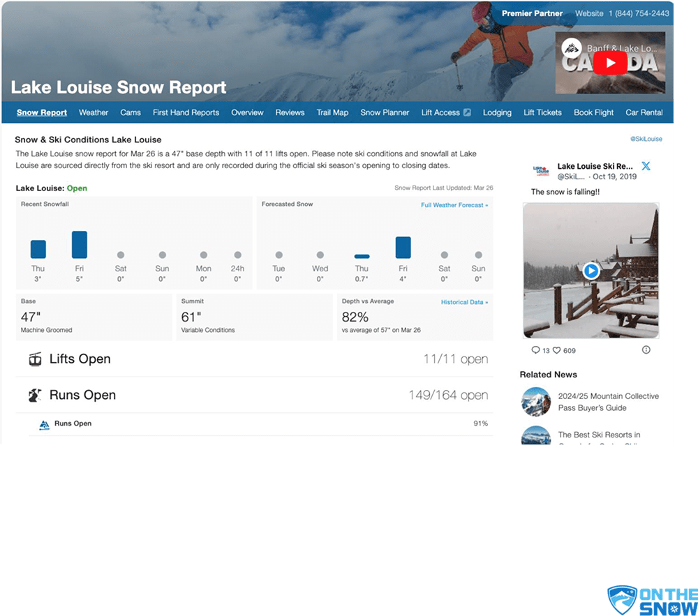Click the Thursday 3" recent snowfall bar
Viewport: 698px width, 616px height.
(x=38, y=249)
